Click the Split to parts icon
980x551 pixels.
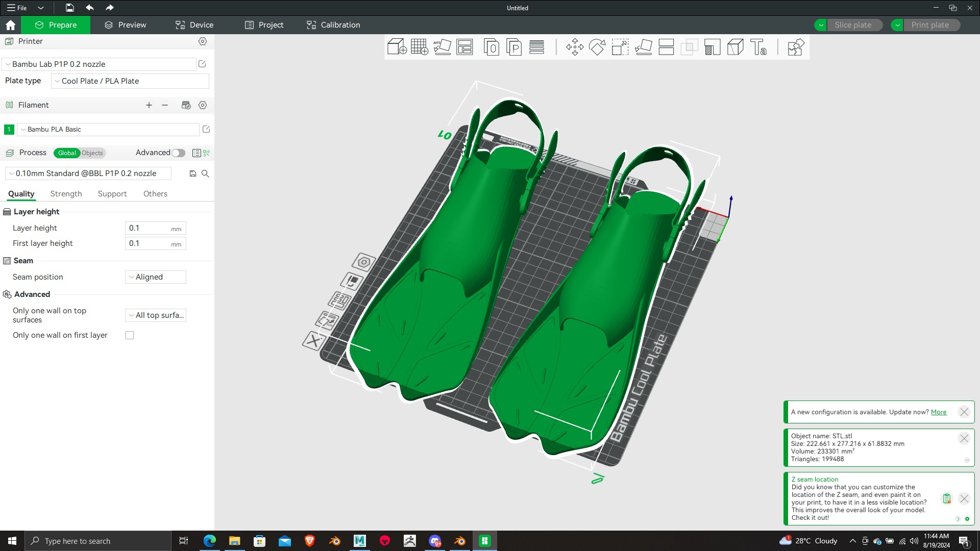(x=514, y=47)
